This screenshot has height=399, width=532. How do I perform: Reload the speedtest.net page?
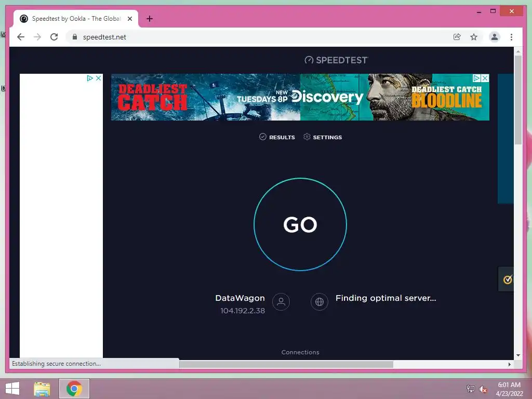[x=54, y=37]
